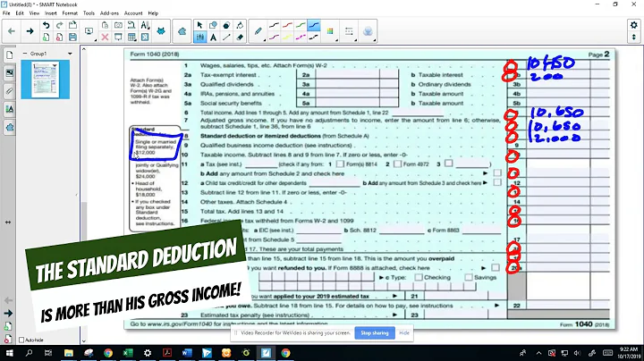Activate the Pens tool

(199, 38)
